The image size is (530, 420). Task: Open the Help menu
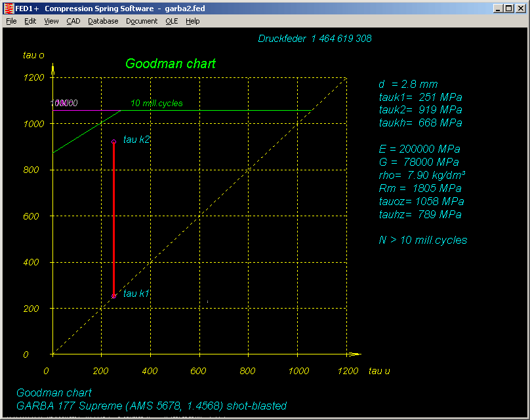[x=192, y=21]
